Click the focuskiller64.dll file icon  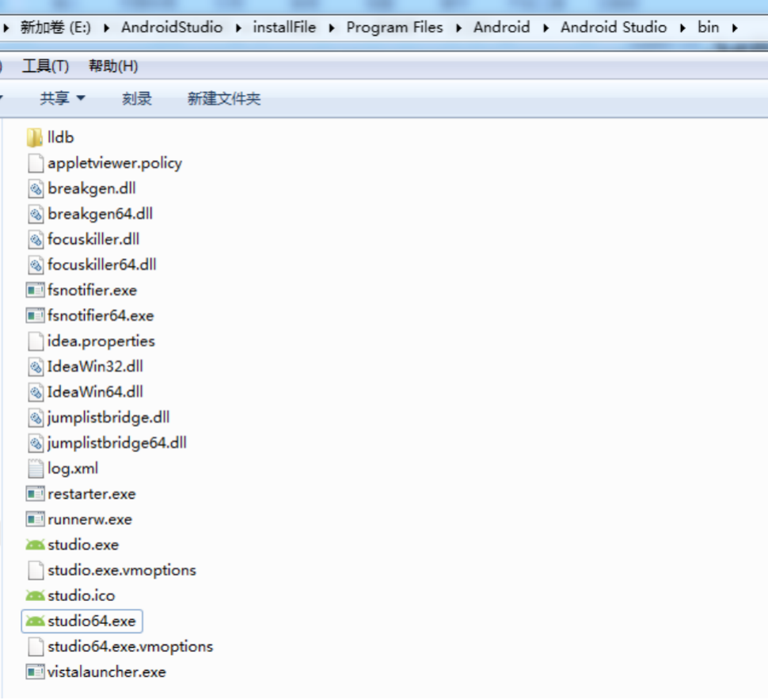click(x=36, y=265)
